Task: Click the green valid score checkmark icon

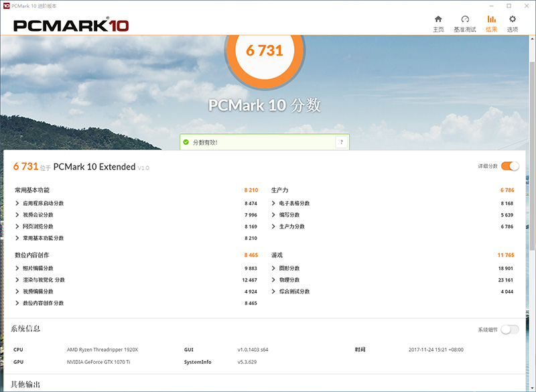Action: [186, 142]
